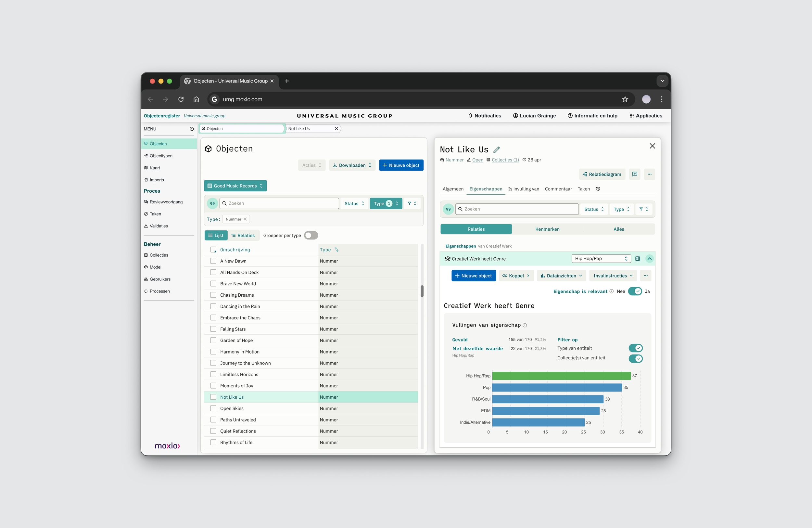Select the Alles segment
The width and height of the screenshot is (812, 528).
(618, 229)
